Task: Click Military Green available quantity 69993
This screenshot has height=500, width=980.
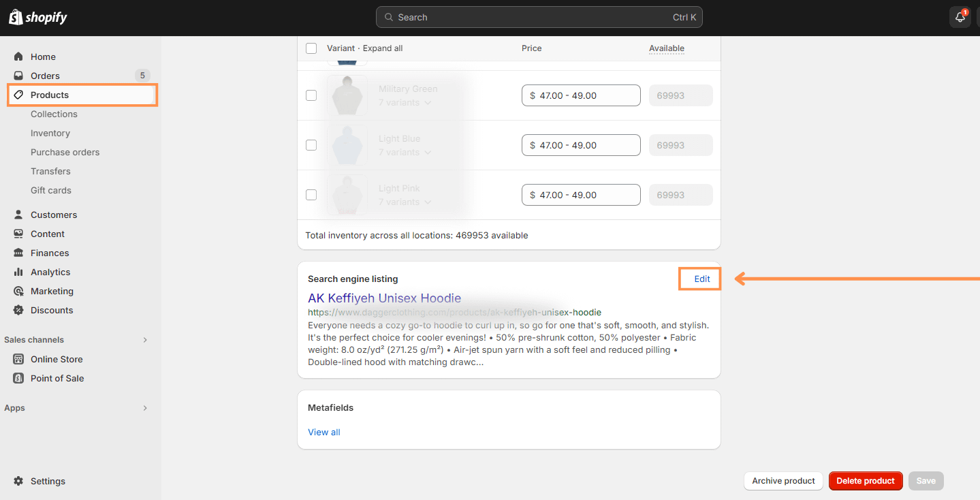Action: pyautogui.click(x=681, y=95)
